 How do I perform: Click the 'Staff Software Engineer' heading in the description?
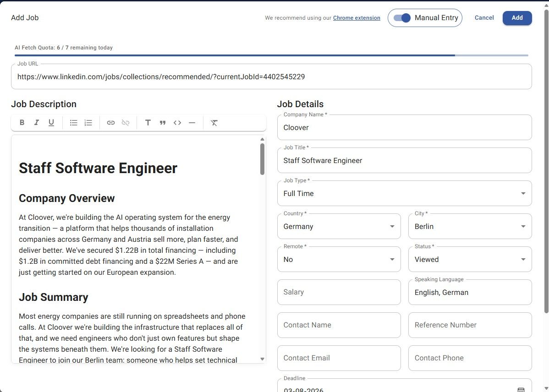tap(98, 169)
